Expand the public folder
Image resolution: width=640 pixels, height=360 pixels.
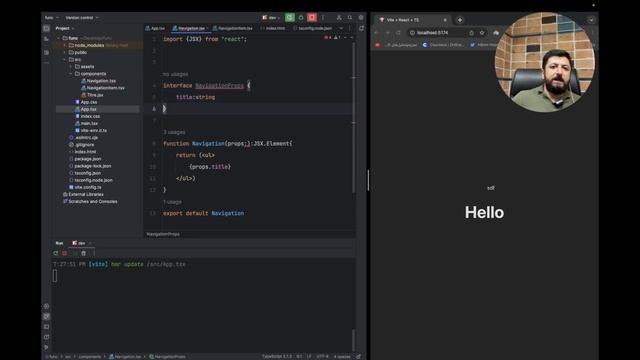(65, 52)
